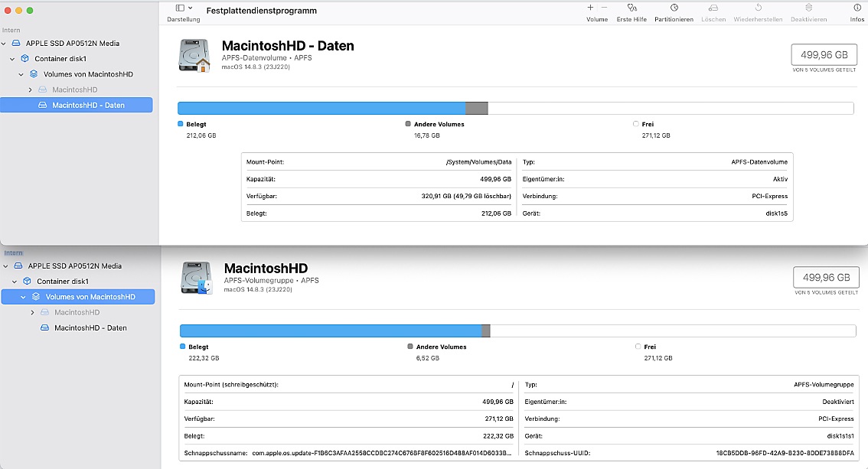Click the Erste Hilfe stethoscope icon

(x=631, y=8)
